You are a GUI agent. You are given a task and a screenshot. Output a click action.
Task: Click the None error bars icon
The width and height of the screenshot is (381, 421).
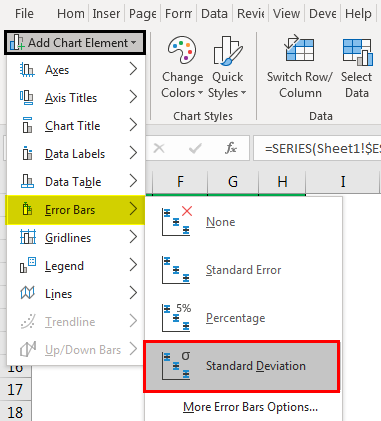click(x=177, y=222)
